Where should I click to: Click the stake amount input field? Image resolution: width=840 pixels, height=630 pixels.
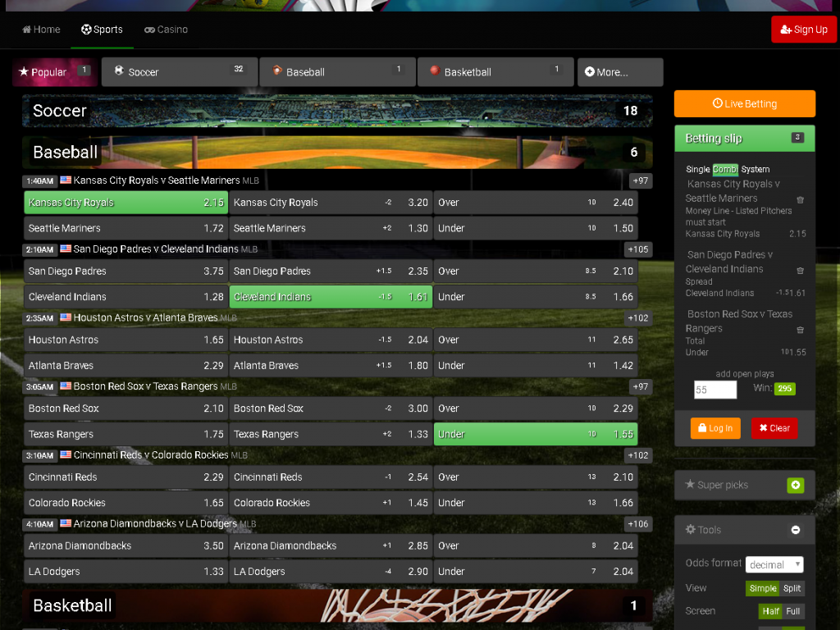[715, 390]
